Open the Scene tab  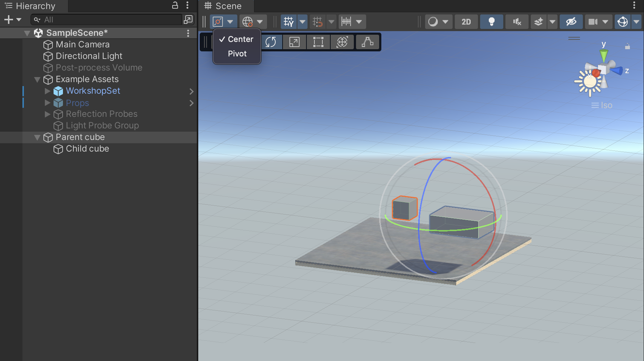223,6
